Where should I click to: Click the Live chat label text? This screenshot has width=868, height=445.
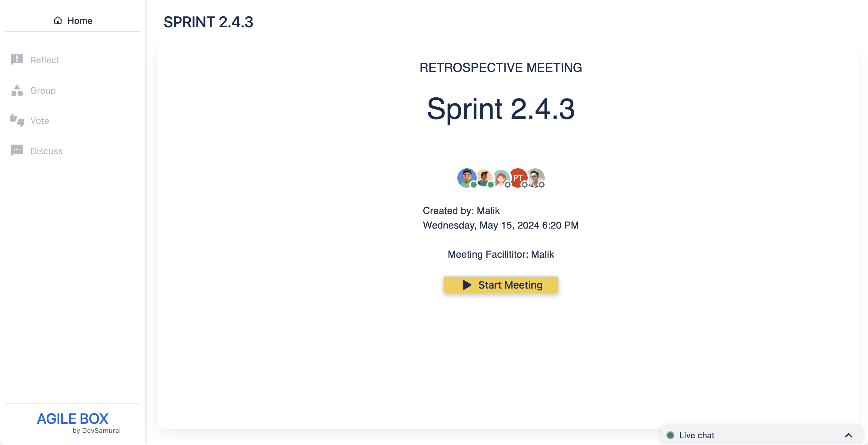tap(696, 435)
